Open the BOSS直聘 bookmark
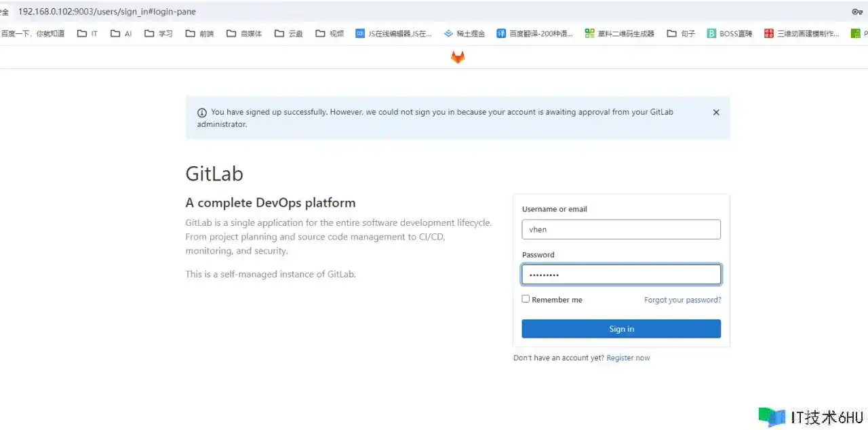Screen dimensions: 868x430 coord(730,33)
